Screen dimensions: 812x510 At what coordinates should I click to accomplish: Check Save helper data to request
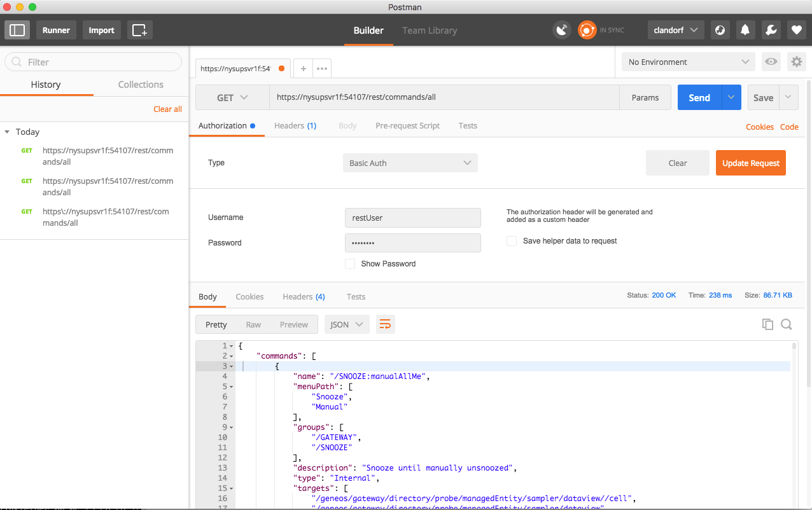click(512, 241)
